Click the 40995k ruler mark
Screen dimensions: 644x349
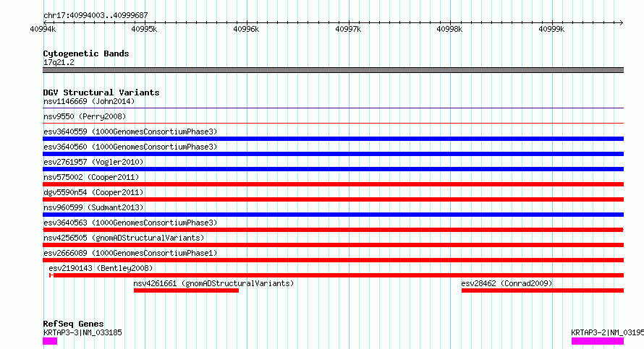(144, 29)
